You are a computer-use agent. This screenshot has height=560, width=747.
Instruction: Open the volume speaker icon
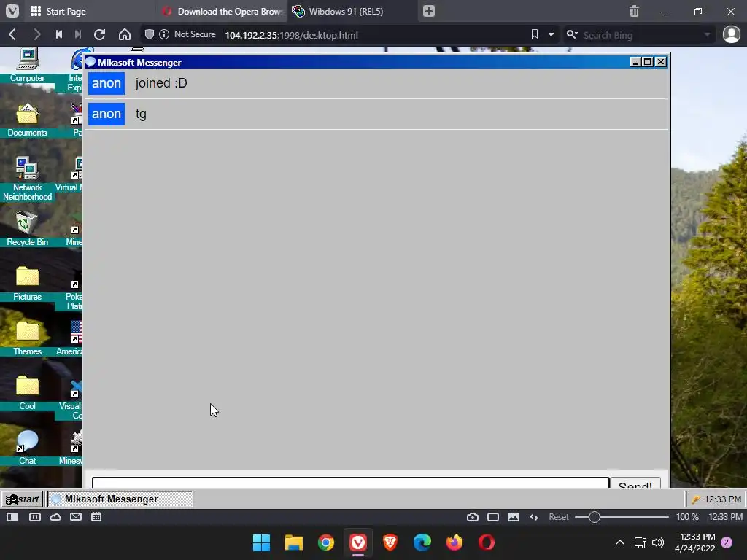(x=658, y=542)
